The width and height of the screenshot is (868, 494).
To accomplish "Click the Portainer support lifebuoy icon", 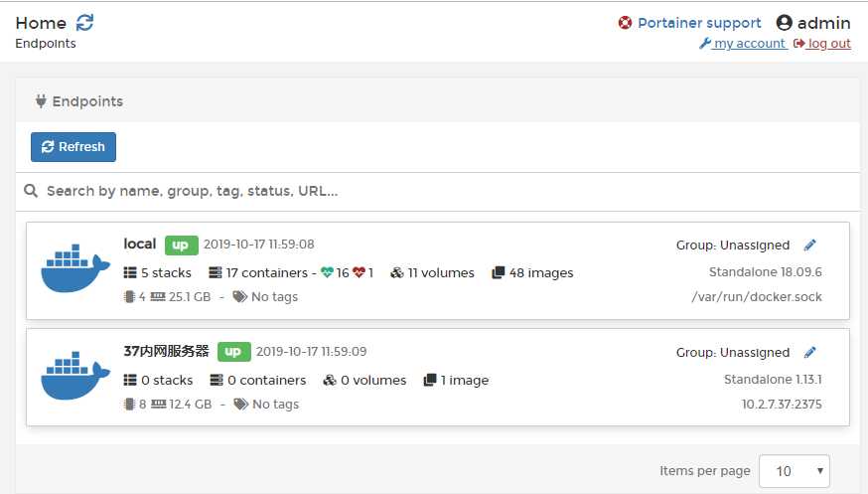I will tap(625, 23).
